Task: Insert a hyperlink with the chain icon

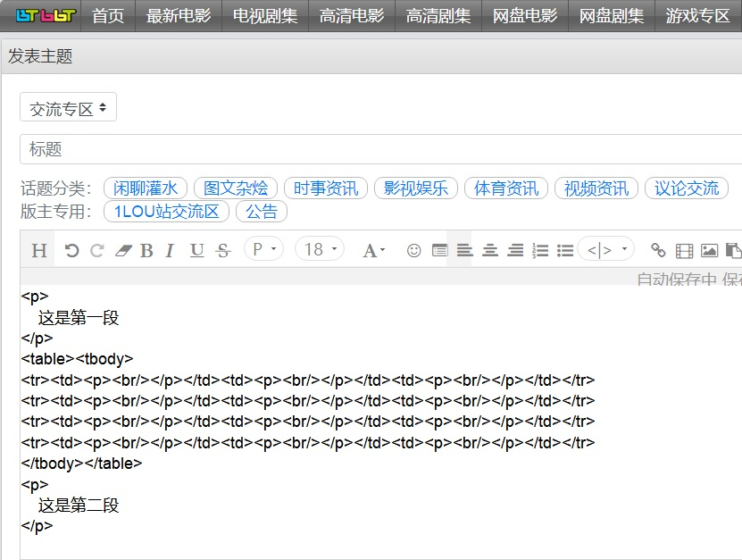Action: [658, 250]
